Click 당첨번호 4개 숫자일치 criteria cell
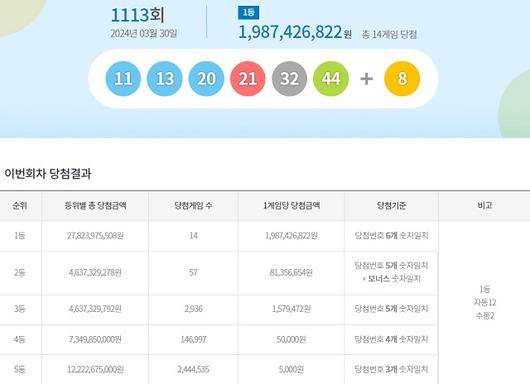 [391, 339]
